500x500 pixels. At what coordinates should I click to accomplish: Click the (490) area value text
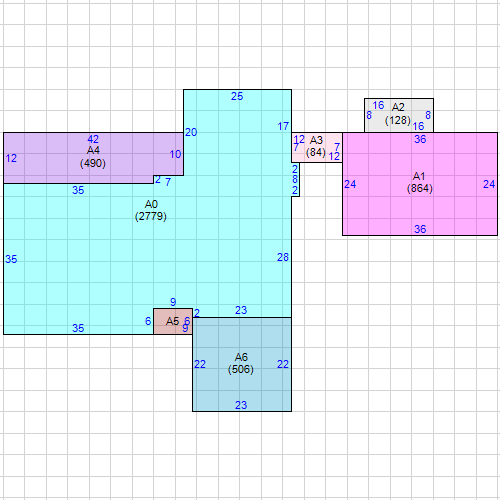tap(93, 163)
